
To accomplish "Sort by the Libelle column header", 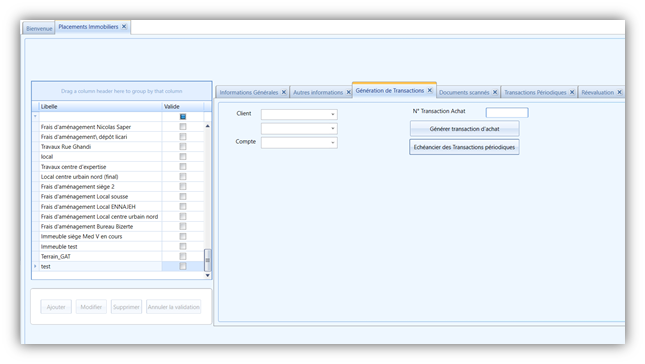I will (100, 107).
